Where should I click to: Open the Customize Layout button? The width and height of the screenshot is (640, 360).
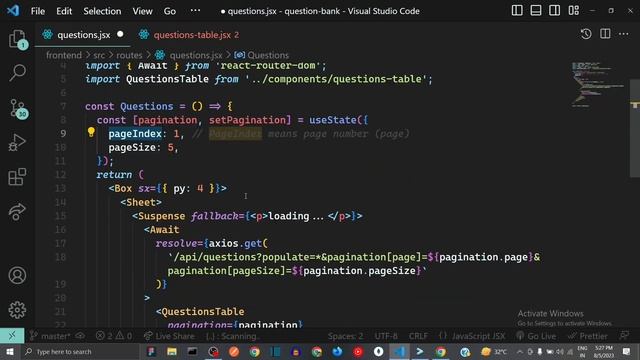(573, 11)
